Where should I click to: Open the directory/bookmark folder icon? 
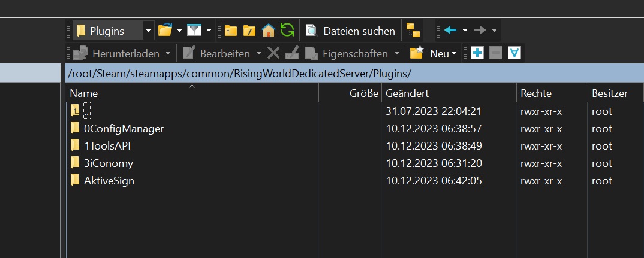pos(164,30)
